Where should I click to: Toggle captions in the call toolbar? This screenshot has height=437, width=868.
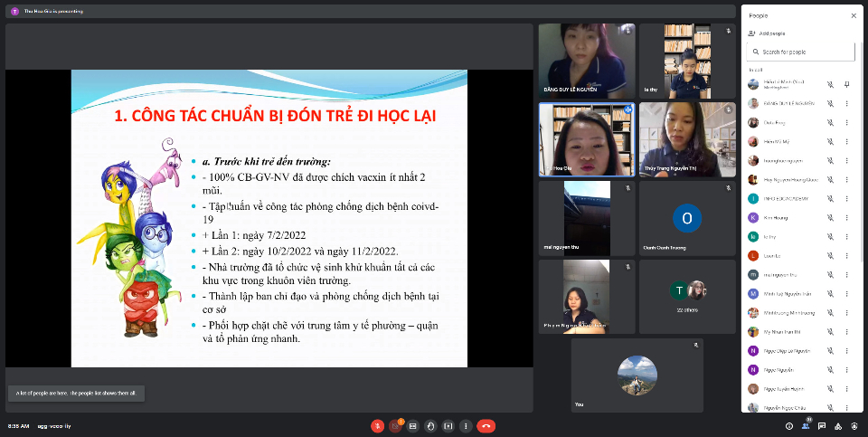pos(412,425)
